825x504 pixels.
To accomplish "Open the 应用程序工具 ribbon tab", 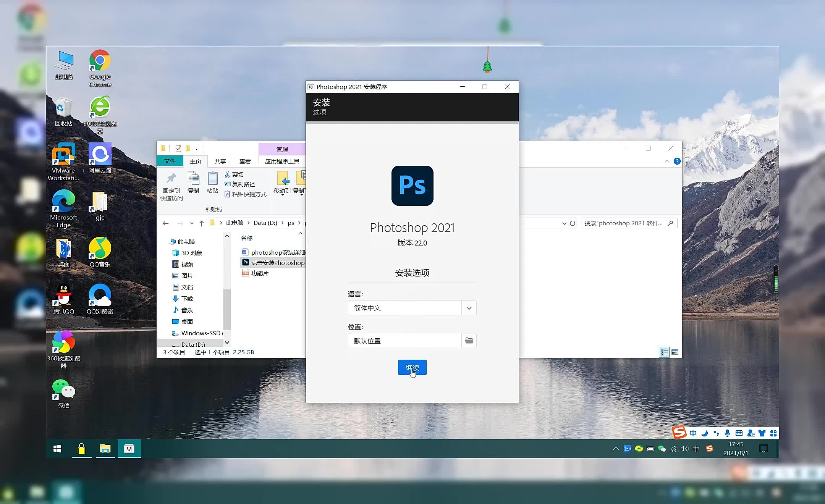I will [282, 161].
